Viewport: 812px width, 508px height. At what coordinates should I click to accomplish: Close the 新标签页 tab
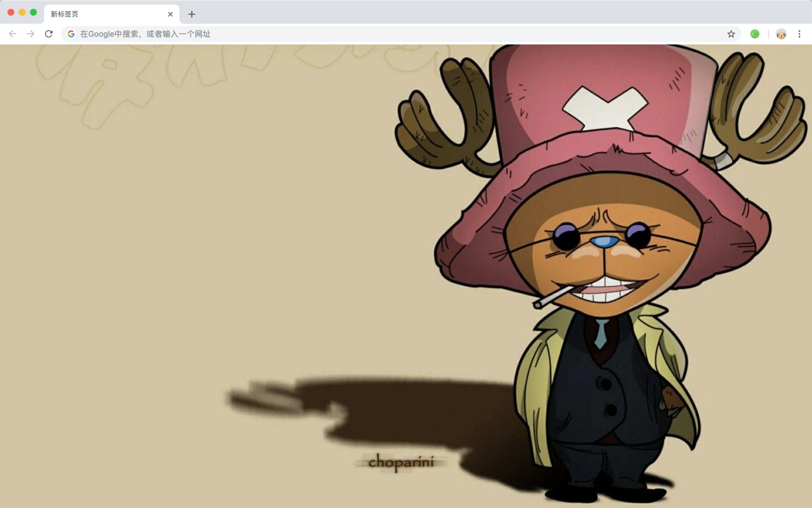(x=170, y=14)
